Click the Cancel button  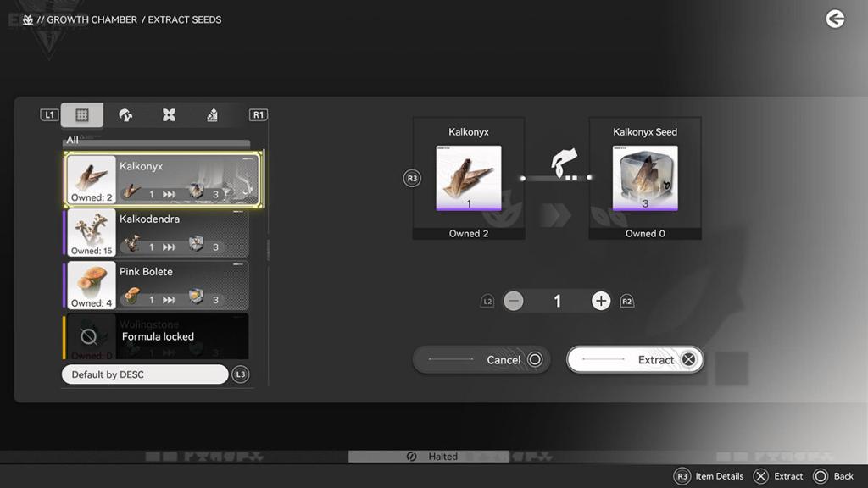click(x=481, y=360)
